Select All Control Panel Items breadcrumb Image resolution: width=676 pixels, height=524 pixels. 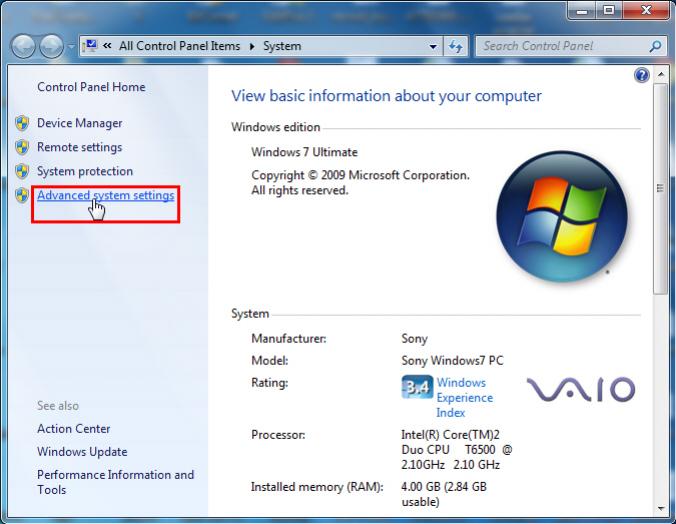[x=179, y=46]
